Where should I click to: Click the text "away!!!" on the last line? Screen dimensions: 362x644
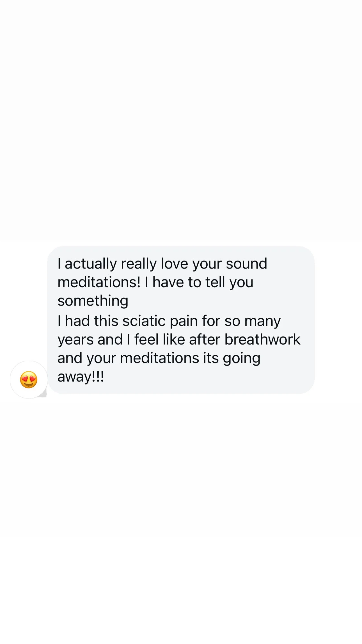(81, 377)
